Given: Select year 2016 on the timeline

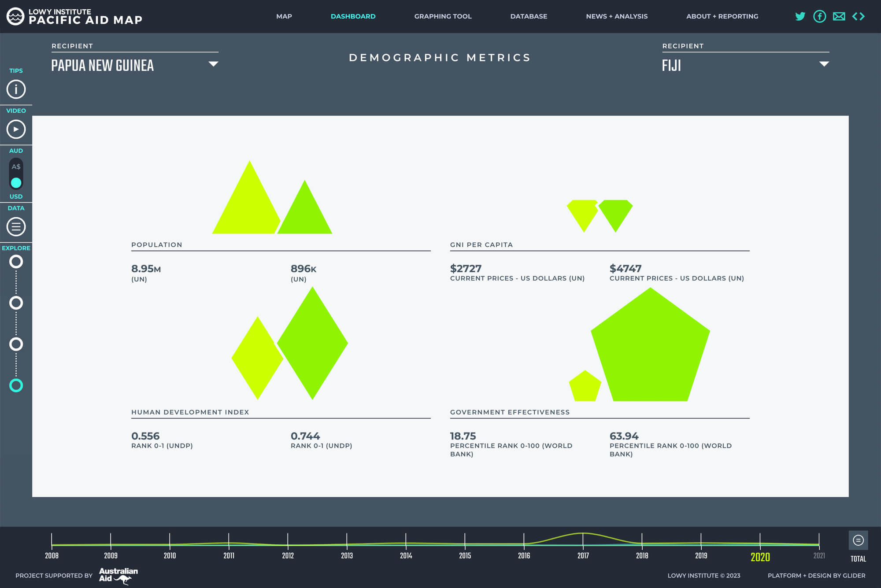Looking at the screenshot, I should click(x=524, y=555).
